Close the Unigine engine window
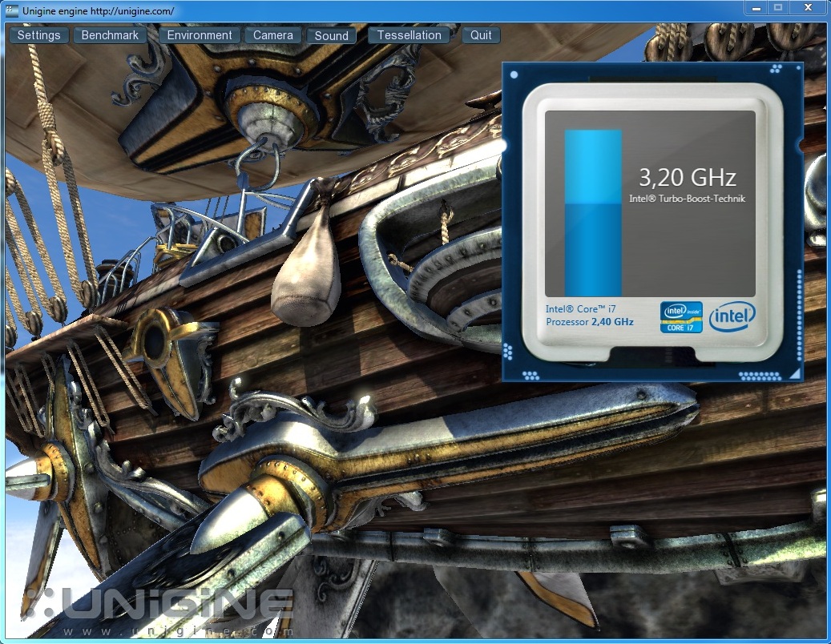This screenshot has height=644, width=831. point(809,8)
